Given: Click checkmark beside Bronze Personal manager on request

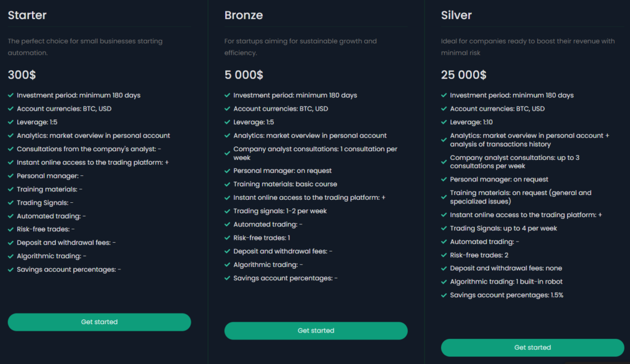Looking at the screenshot, I should [x=228, y=171].
